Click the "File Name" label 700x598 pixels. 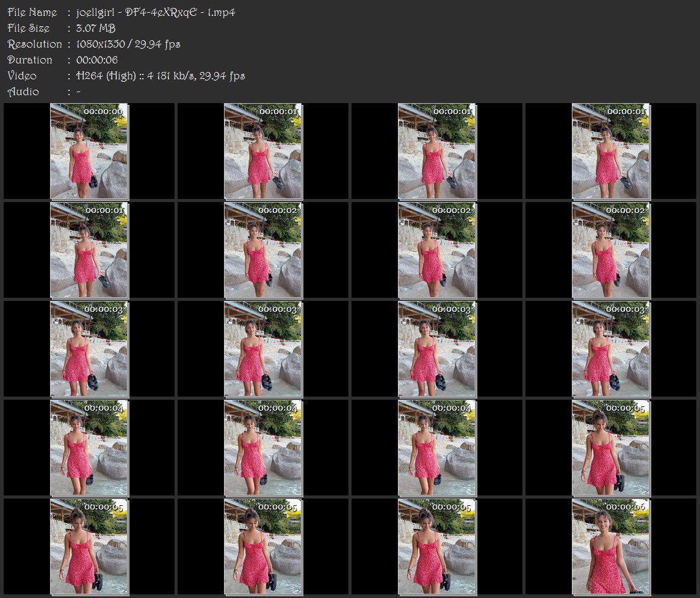point(32,12)
